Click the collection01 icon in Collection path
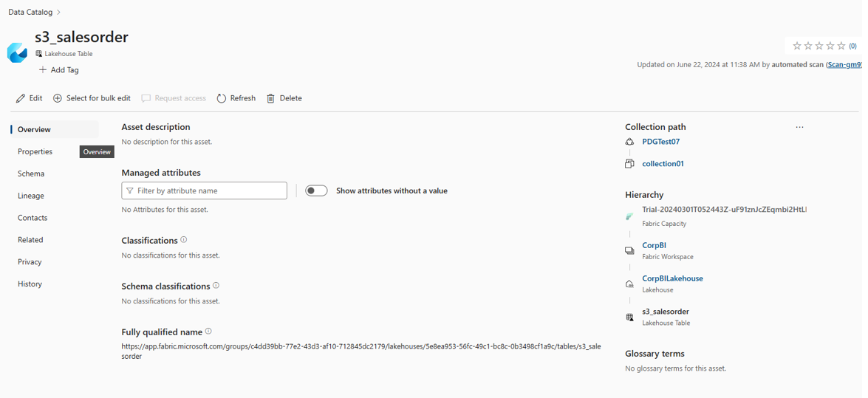The height and width of the screenshot is (398, 868). [x=629, y=164]
